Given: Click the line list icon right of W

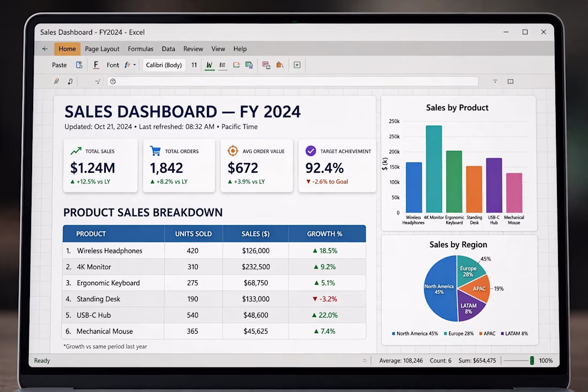Looking at the screenshot, I should coord(222,65).
